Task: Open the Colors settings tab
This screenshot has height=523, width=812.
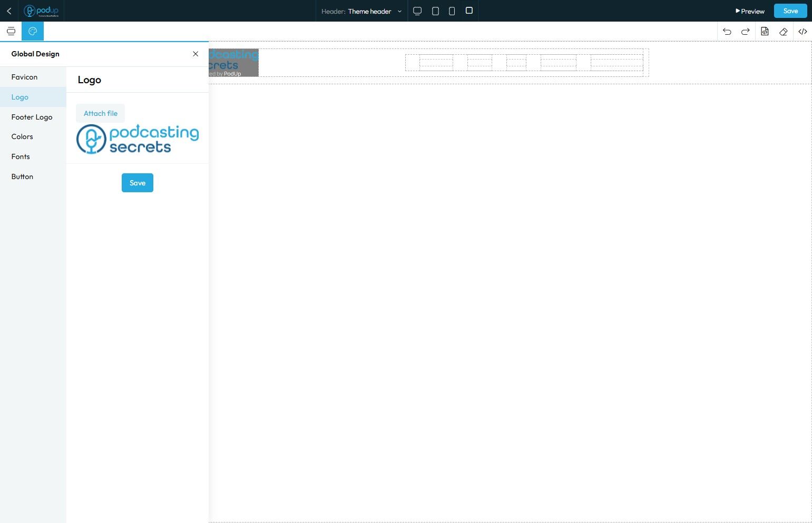Action: point(33,136)
